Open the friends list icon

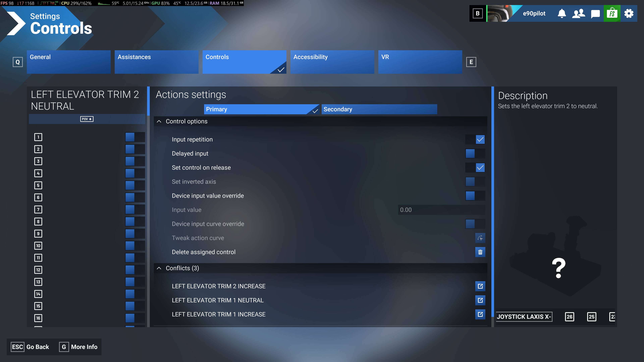pyautogui.click(x=578, y=13)
